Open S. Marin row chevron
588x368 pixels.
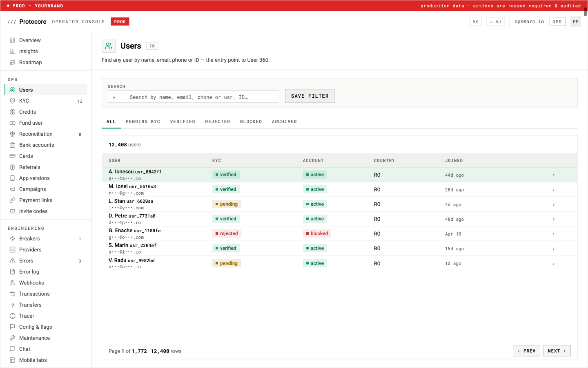(x=554, y=249)
